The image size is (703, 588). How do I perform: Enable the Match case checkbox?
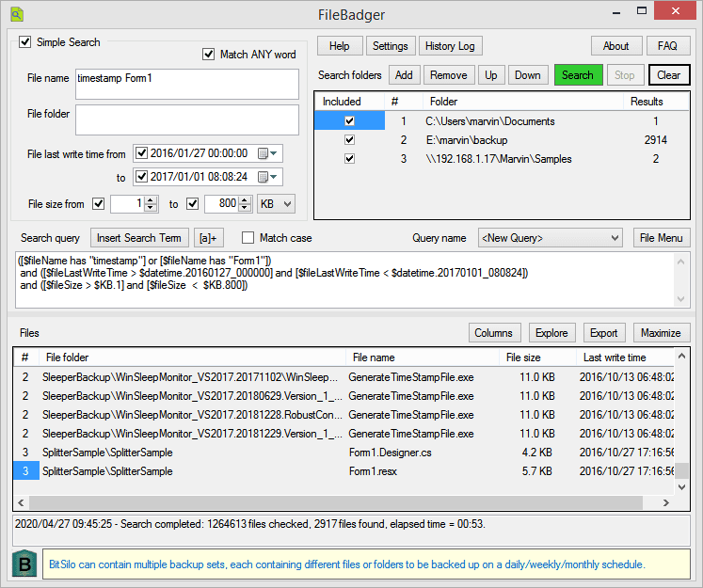tap(248, 237)
